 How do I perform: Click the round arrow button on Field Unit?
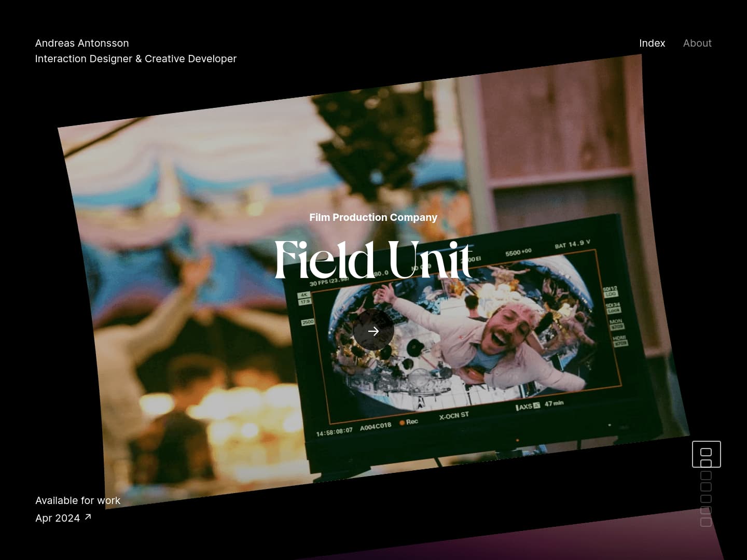coord(374,331)
